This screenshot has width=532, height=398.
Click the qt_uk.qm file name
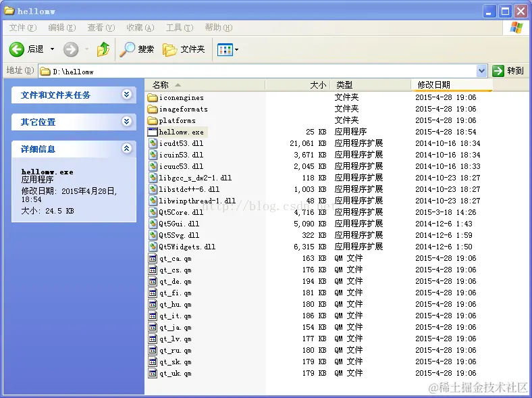[x=176, y=374]
